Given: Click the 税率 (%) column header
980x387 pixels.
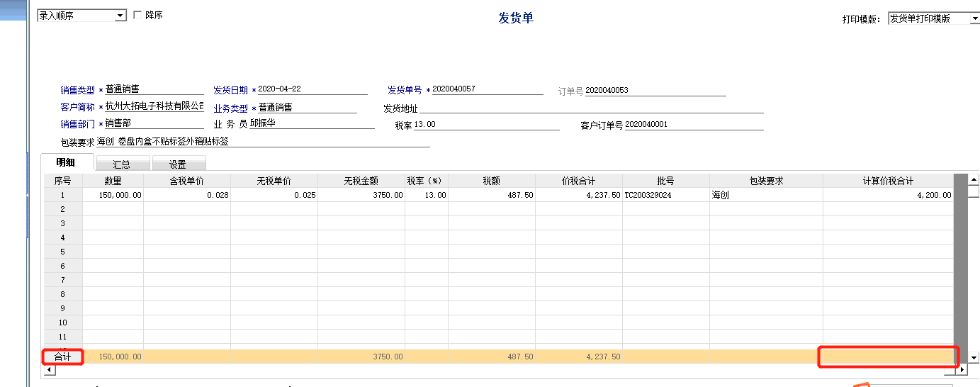Looking at the screenshot, I should 427,181.
